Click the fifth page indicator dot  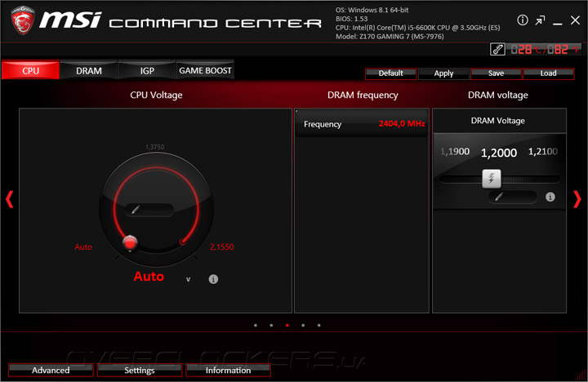point(318,326)
